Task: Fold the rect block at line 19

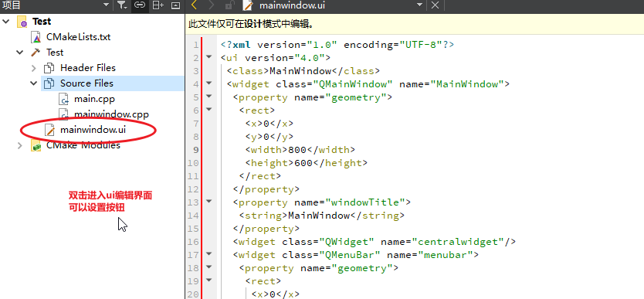Action: pos(208,280)
